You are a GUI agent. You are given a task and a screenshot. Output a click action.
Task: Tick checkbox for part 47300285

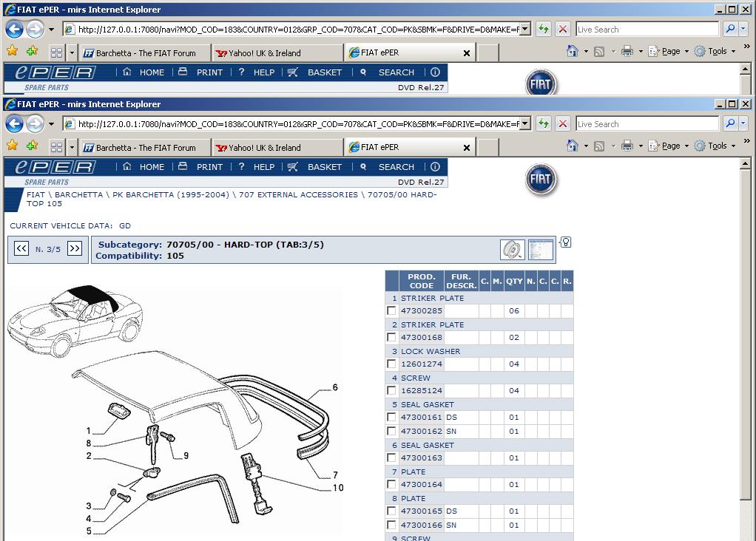(x=391, y=310)
